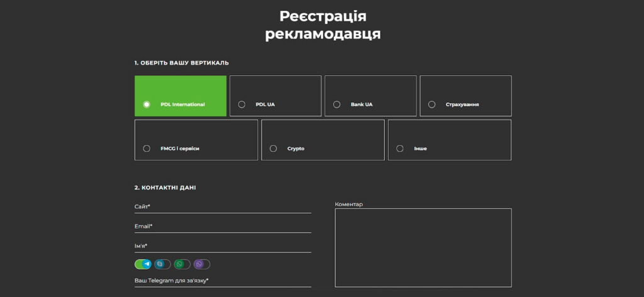This screenshot has height=297, width=644.
Task: Enable the Skype contact switch
Action: [x=163, y=264]
